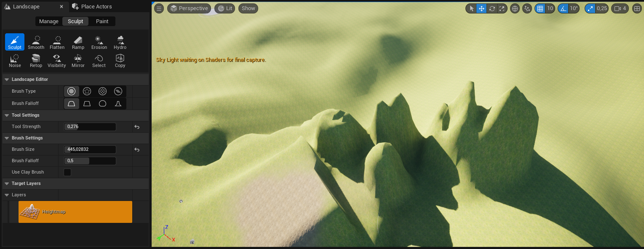Switch to the Place Actors tab
The image size is (644, 249).
pyautogui.click(x=96, y=7)
